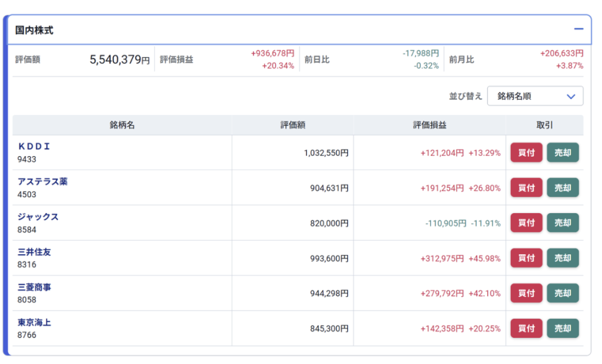Image resolution: width=602 pixels, height=364 pixels.
Task: Hit the 買付 button for 東京海上
Action: pyautogui.click(x=526, y=328)
